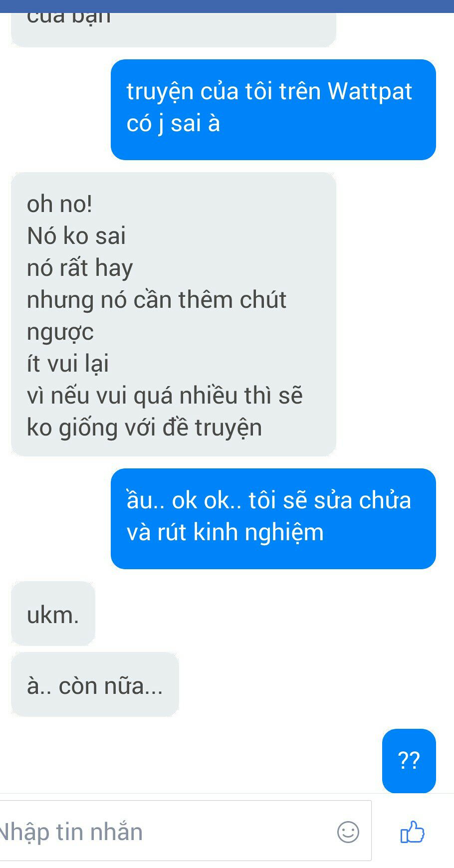
Task: Click the "ko giống với đề truyện" line
Action: pyautogui.click(x=144, y=428)
